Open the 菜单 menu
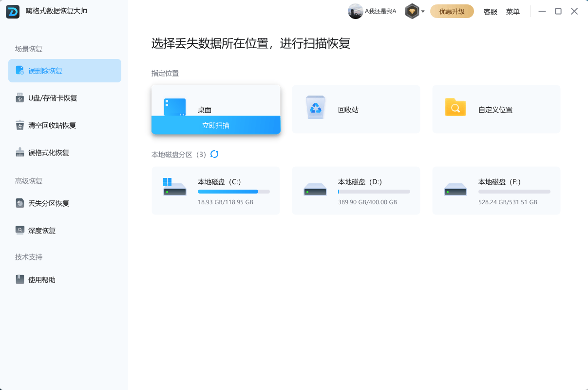 [513, 12]
